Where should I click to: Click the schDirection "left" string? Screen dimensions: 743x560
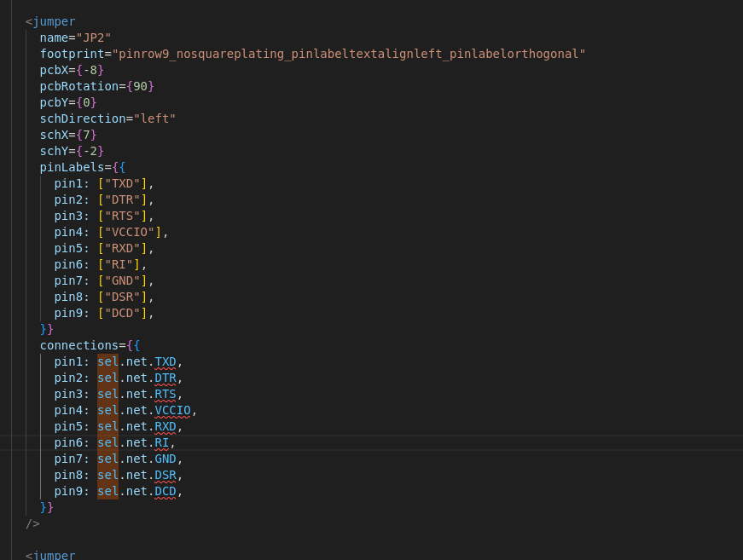154,118
